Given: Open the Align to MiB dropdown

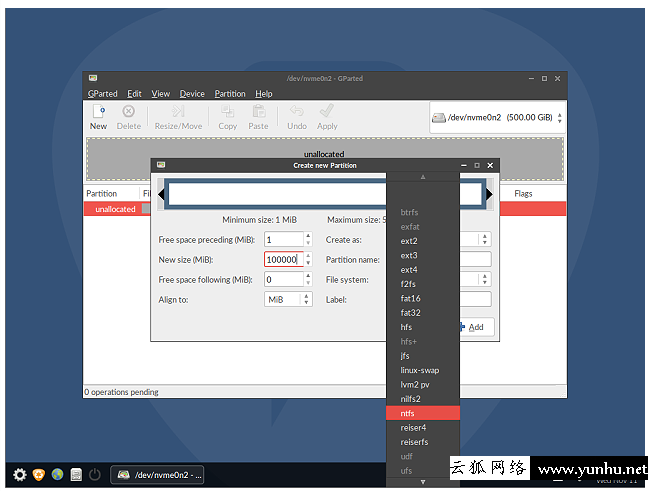Looking at the screenshot, I should coord(288,299).
